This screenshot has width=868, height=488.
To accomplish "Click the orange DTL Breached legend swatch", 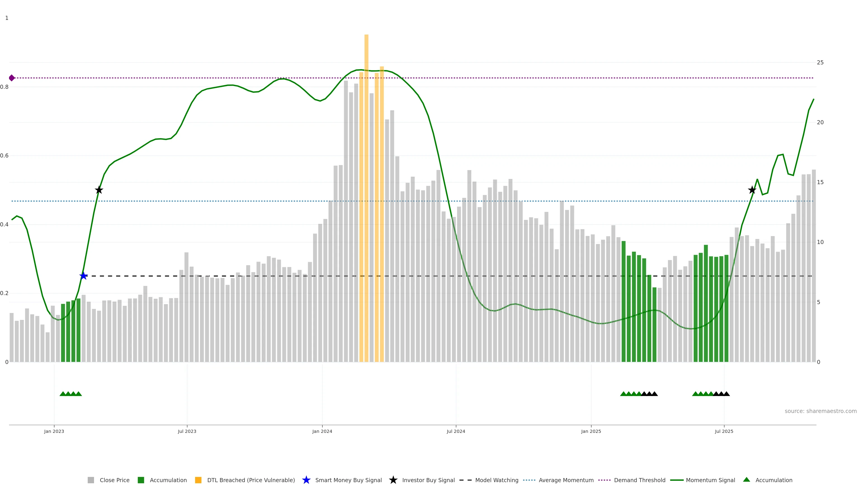I will [198, 480].
